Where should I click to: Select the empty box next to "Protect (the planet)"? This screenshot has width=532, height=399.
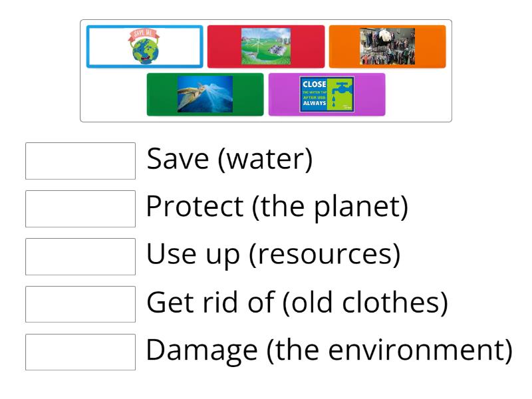tap(80, 208)
